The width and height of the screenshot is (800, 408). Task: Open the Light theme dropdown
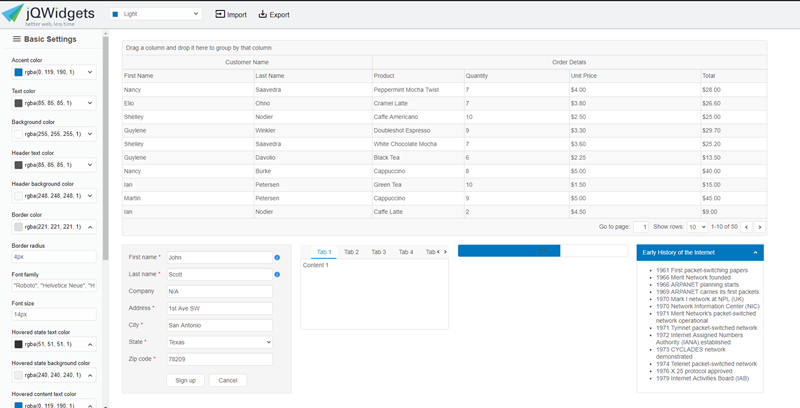point(155,15)
